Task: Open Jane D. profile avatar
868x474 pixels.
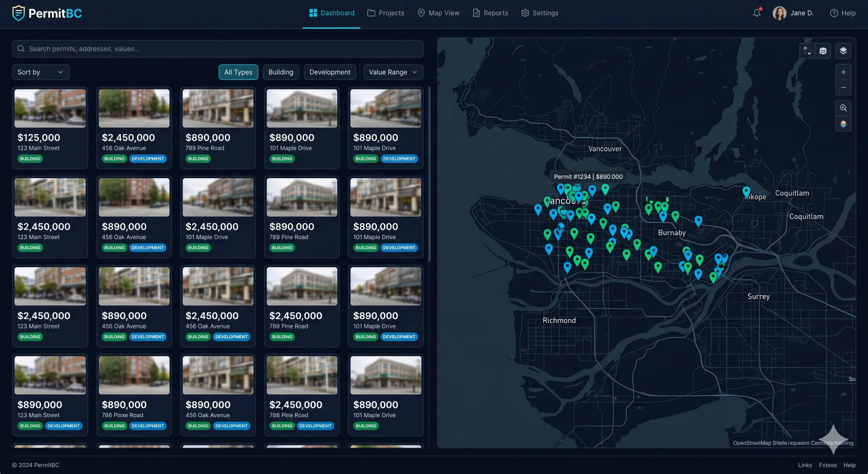Action: [779, 13]
